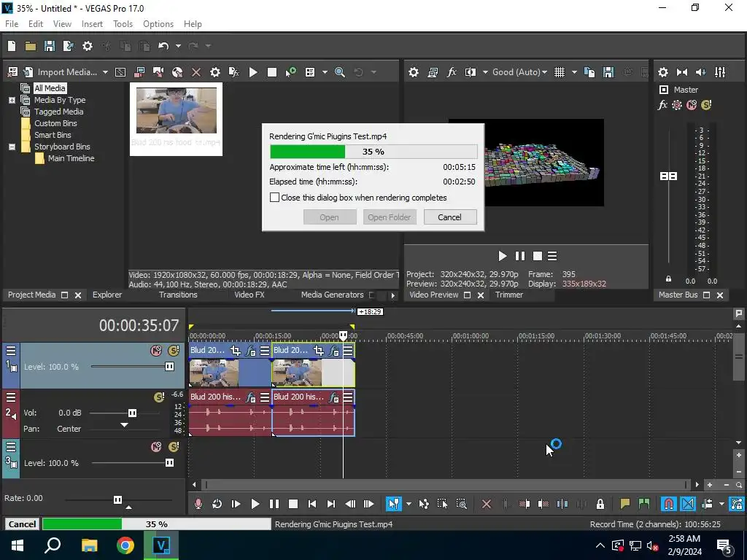This screenshot has height=560, width=747.
Task: Toggle Loop Playback in transport bar
Action: click(x=217, y=504)
